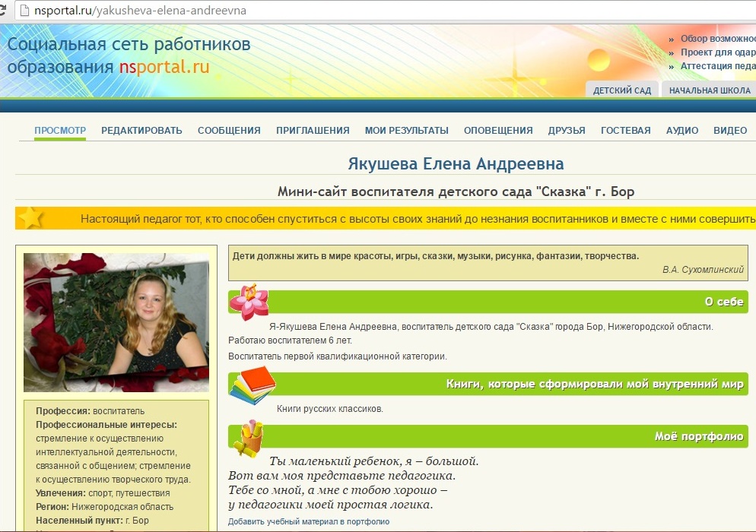Click the Профессия: воспитатель line
This screenshot has height=532, width=756.
(x=91, y=411)
